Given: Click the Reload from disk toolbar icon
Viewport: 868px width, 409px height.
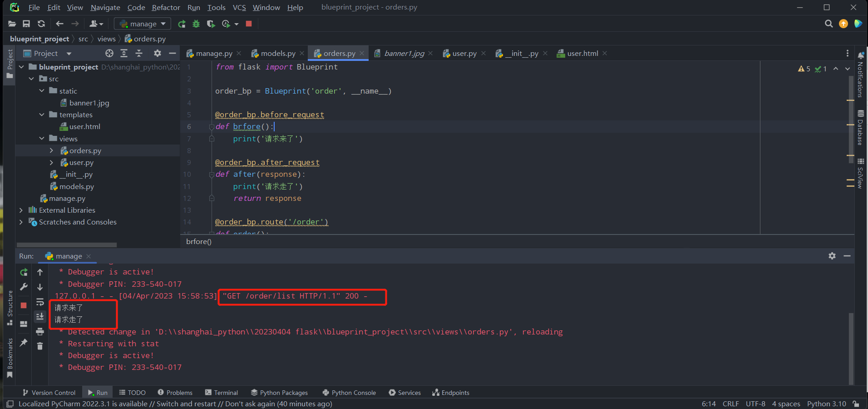Looking at the screenshot, I should coord(41,24).
